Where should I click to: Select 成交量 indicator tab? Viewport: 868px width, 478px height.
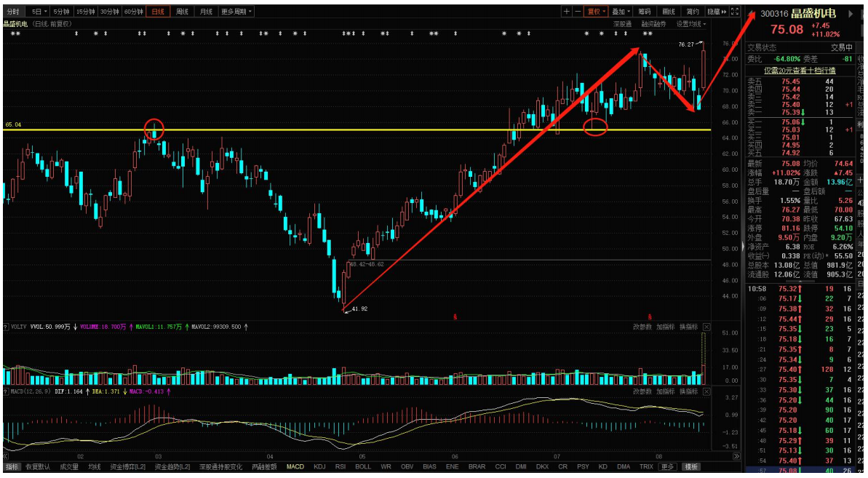(x=69, y=467)
